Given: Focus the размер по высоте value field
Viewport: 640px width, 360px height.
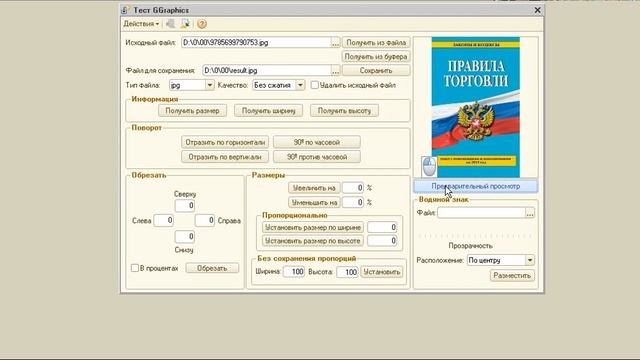Looking at the screenshot, I should pos(382,241).
